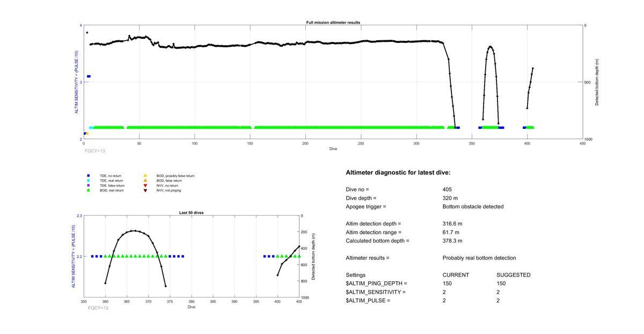Viewport: 644px width, 334px height.
Task: Click the 'Altim detection range =' label
Action: tap(374, 233)
